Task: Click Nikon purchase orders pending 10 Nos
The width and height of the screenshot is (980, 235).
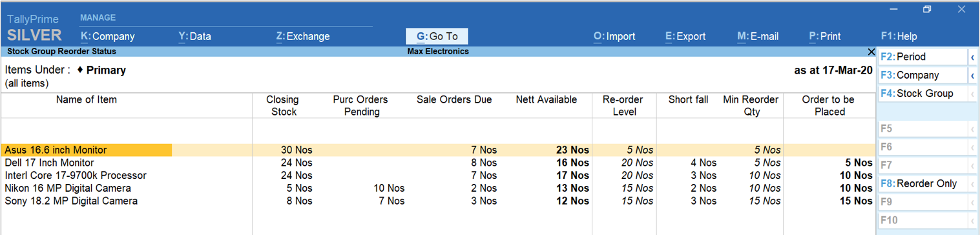Action: tap(389, 189)
